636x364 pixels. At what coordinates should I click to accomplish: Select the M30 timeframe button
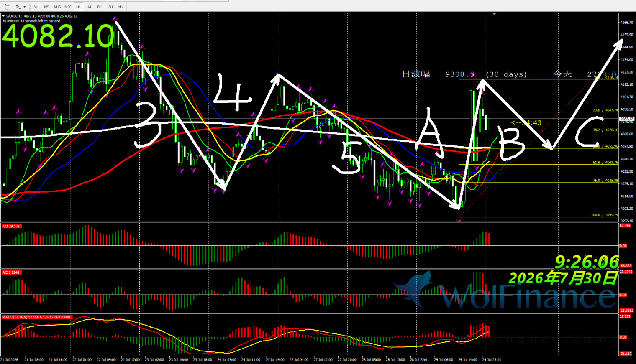pyautogui.click(x=68, y=7)
